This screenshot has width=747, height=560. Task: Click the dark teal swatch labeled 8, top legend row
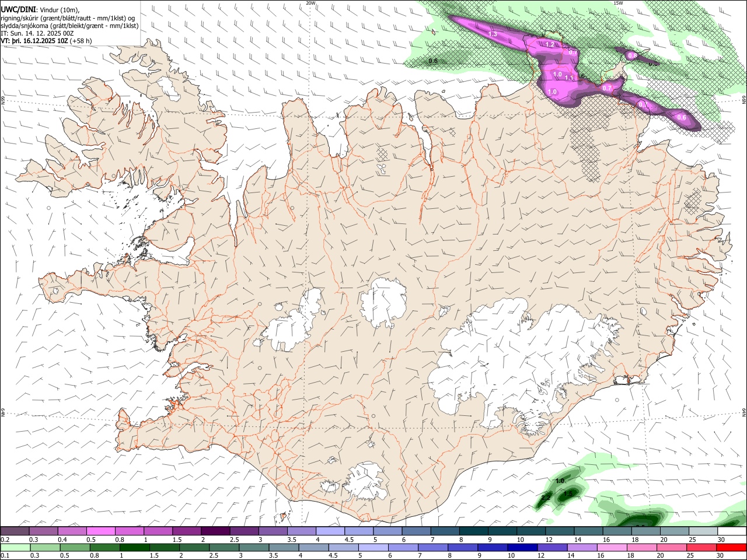[x=474, y=531]
